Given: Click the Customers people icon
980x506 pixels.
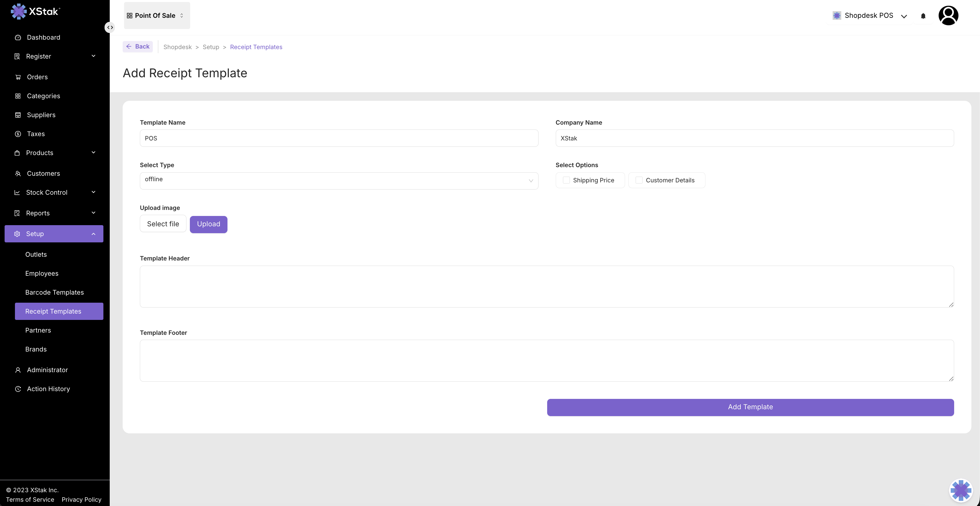Looking at the screenshot, I should 18,173.
